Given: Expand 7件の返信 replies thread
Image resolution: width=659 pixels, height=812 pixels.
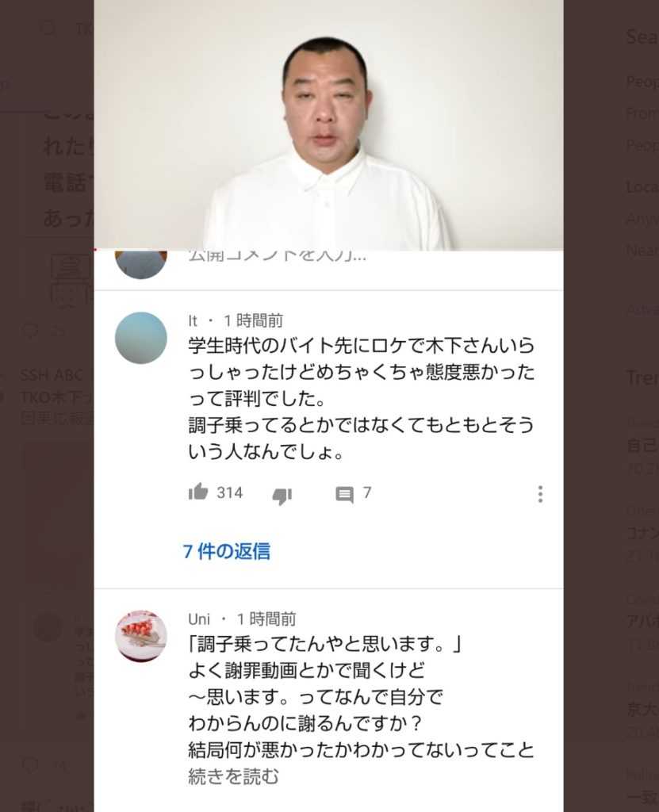Looking at the screenshot, I should click(226, 551).
